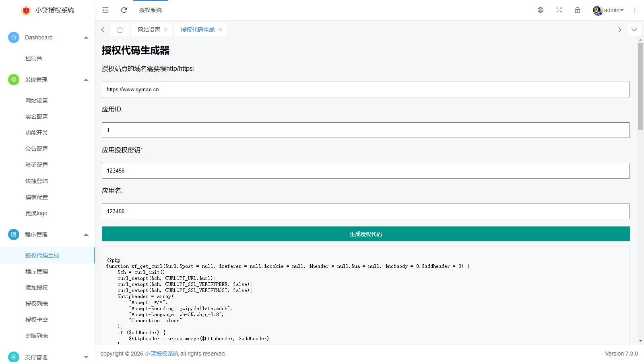Select 功能开关 from the sidebar menu

pos(37,132)
